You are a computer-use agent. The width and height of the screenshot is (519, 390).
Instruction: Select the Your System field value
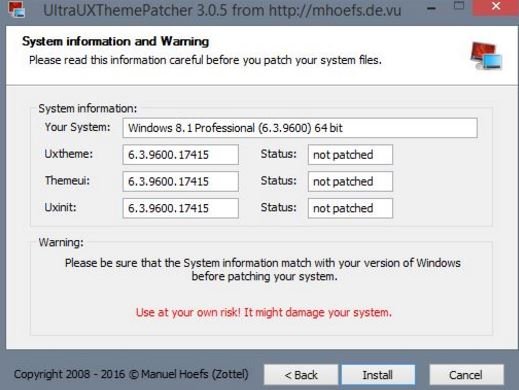tap(300, 128)
